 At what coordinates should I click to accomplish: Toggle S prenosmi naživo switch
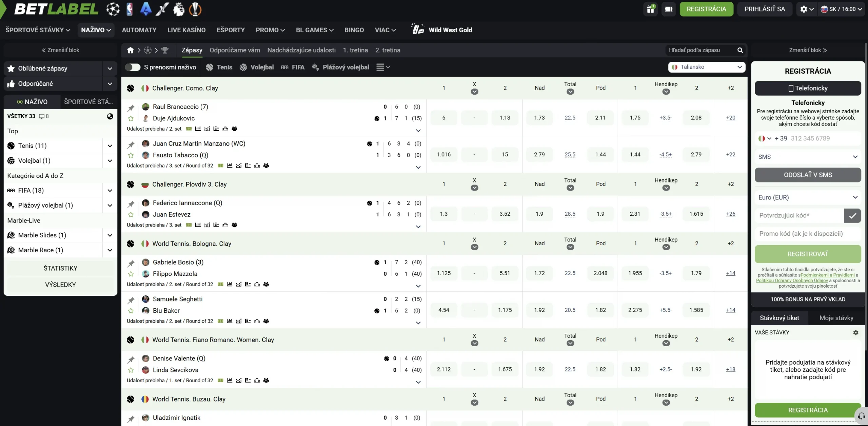133,67
